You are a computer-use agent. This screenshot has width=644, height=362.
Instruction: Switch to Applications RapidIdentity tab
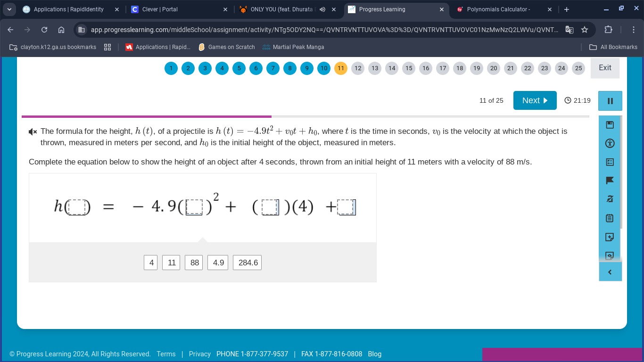[69, 9]
